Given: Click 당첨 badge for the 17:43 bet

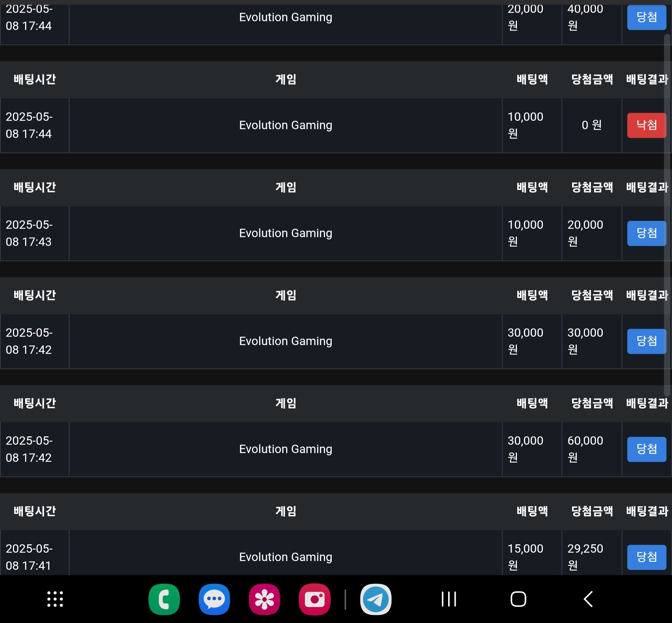Looking at the screenshot, I should pyautogui.click(x=647, y=233).
